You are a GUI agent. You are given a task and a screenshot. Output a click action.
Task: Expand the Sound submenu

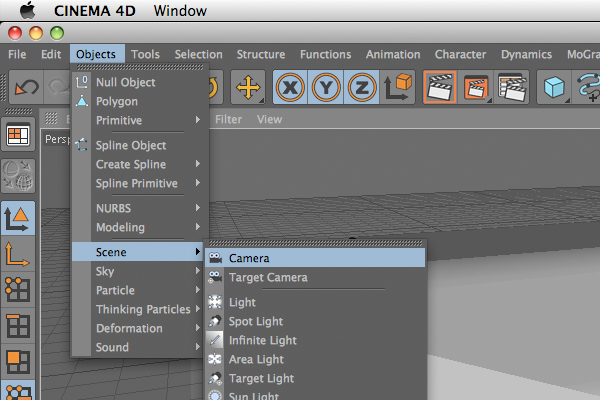(138, 347)
